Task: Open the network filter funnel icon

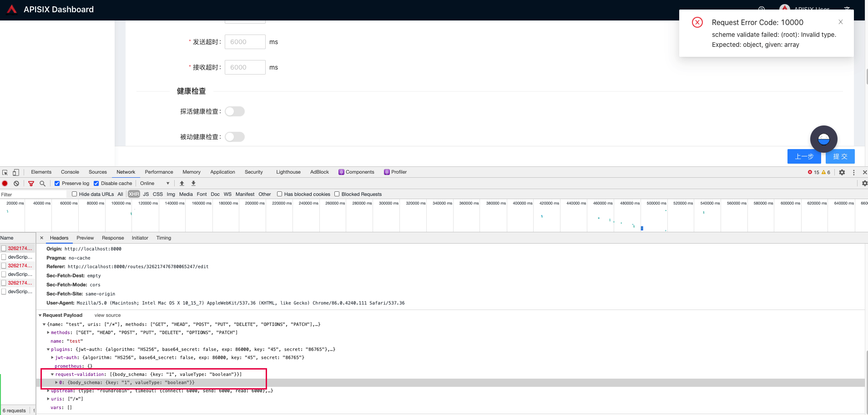Action: click(31, 183)
